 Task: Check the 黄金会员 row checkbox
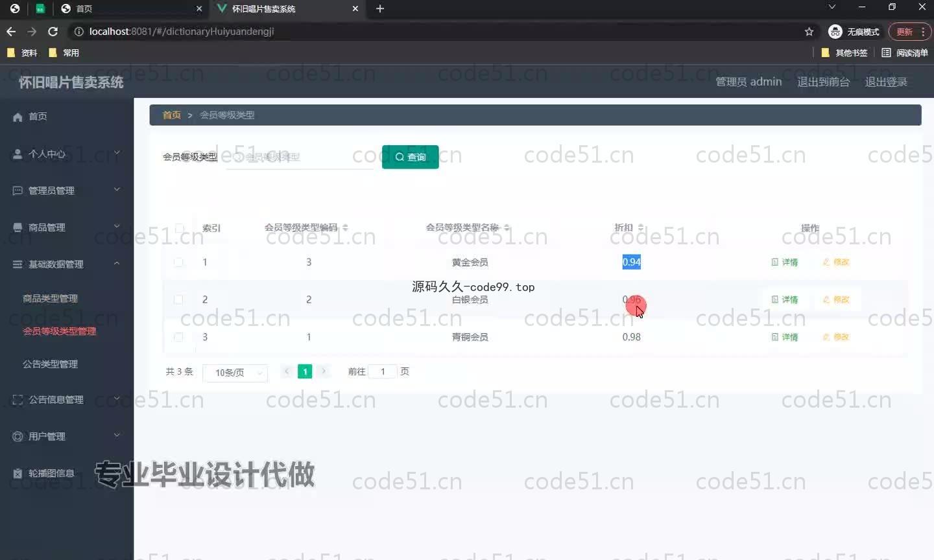(x=178, y=262)
